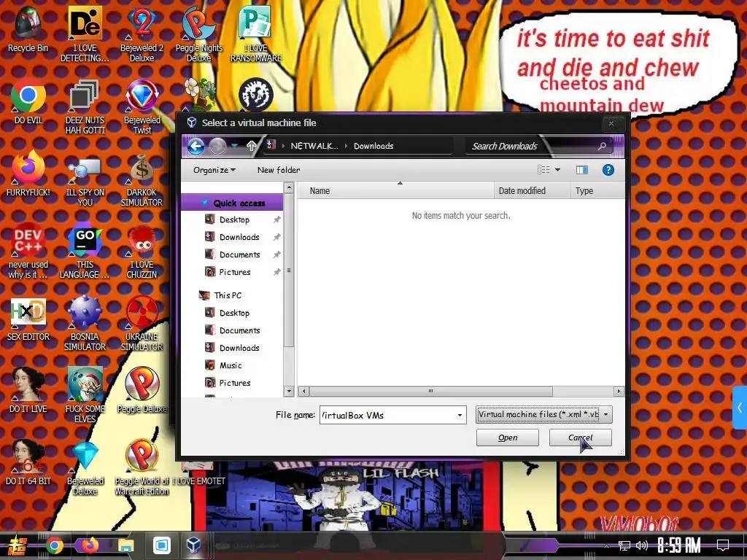The width and height of the screenshot is (747, 560).
Task: Open Downloads under Quick access
Action: point(239,237)
